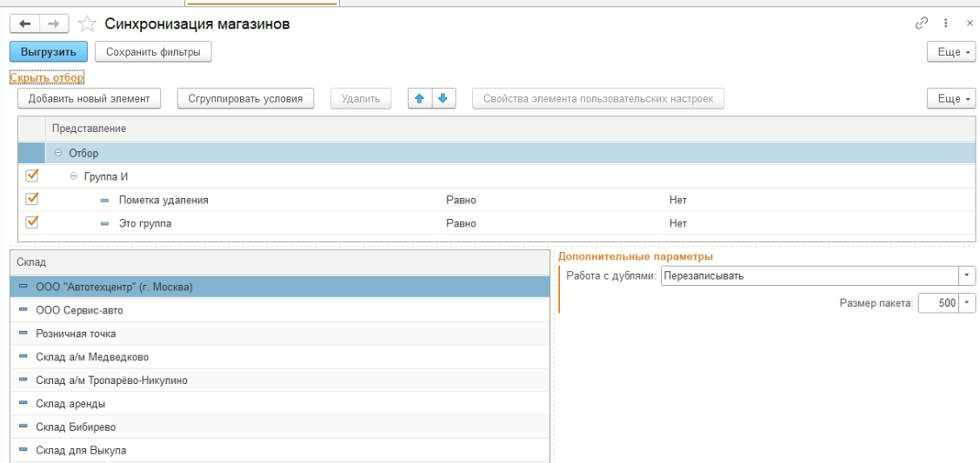Click the forward navigation arrow
Image resolution: width=980 pixels, height=463 pixels.
point(52,24)
